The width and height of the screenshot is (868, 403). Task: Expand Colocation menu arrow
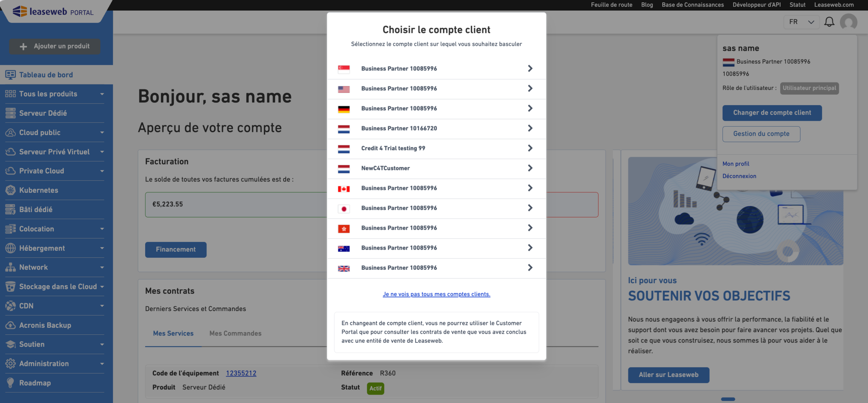tap(102, 229)
